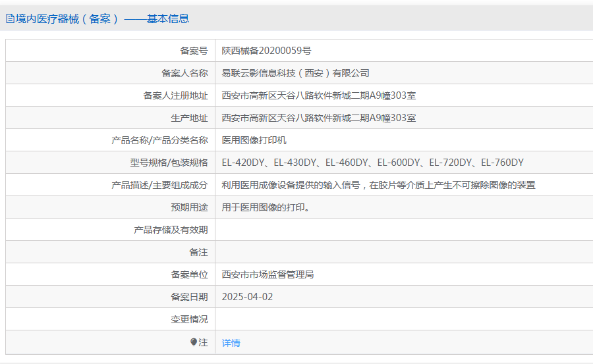This screenshot has width=593, height=364.
Task: Select the date 2025-04-02
Action: coord(247,297)
